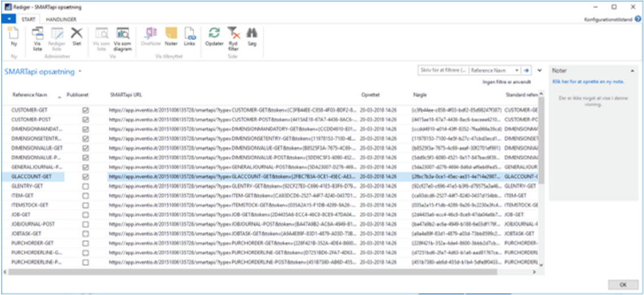The width and height of the screenshot is (644, 295).
Task: Click the Oprettet column header
Action: tap(370, 95)
